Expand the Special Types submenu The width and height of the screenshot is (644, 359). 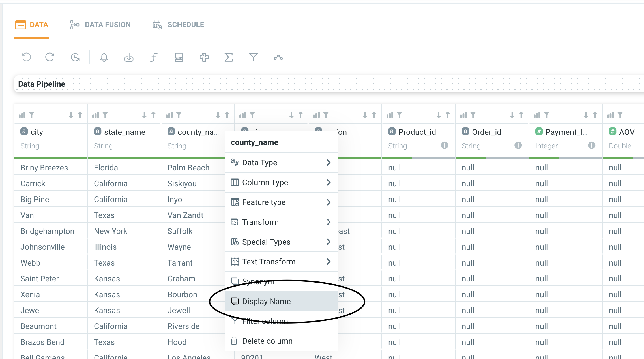[282, 242]
